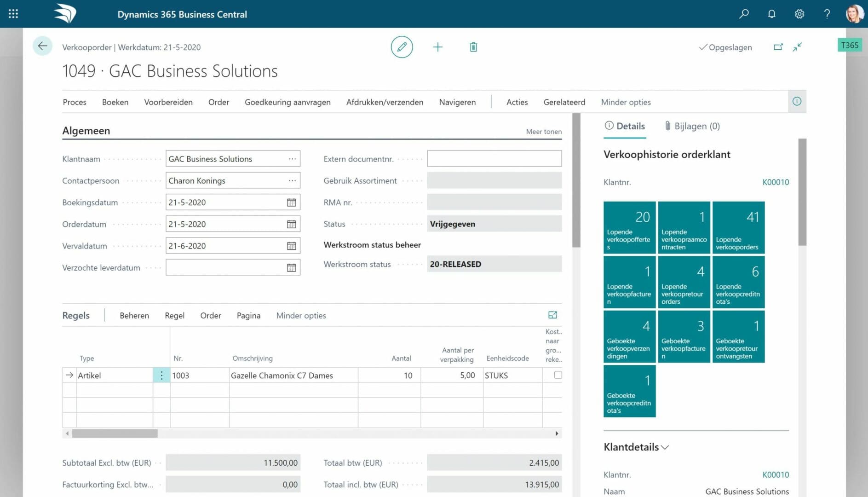
Task: Create a new order with the plus icon
Action: coord(438,47)
